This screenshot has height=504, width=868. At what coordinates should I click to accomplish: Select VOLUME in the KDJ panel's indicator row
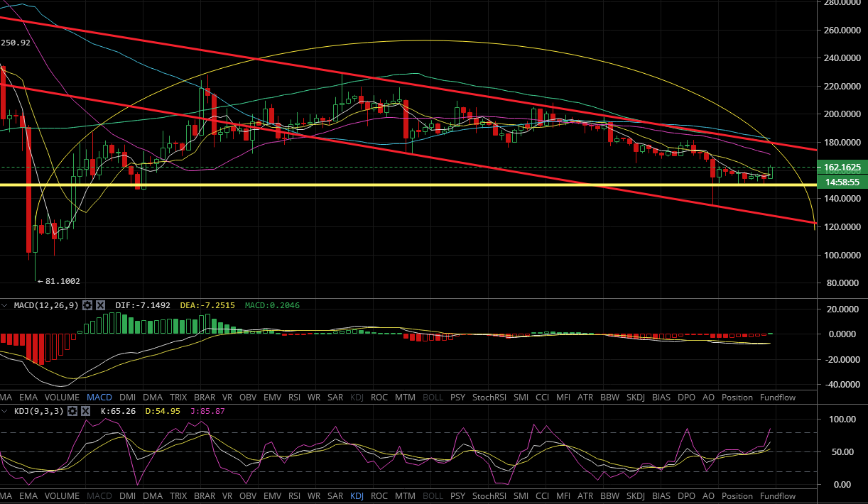coord(62,495)
